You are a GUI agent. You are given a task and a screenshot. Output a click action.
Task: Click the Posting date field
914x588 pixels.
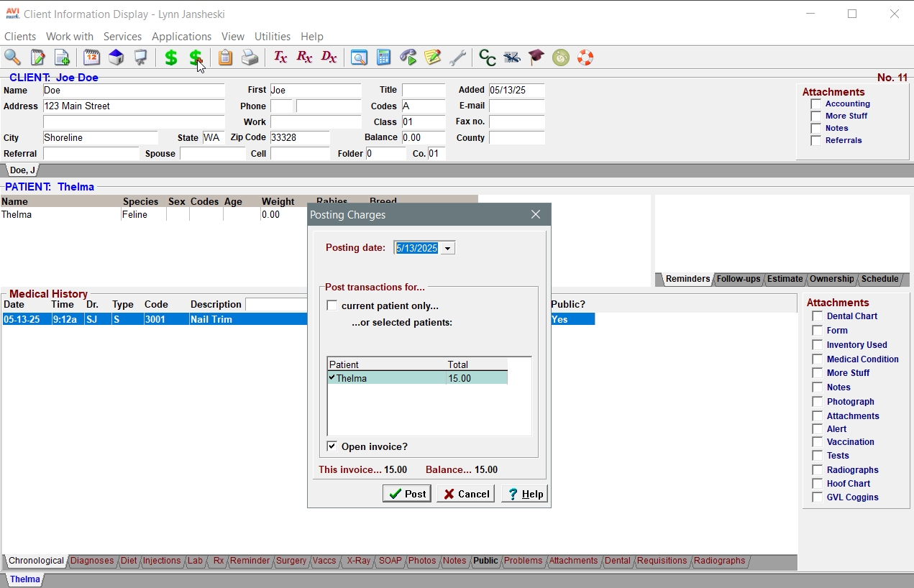[x=417, y=248]
